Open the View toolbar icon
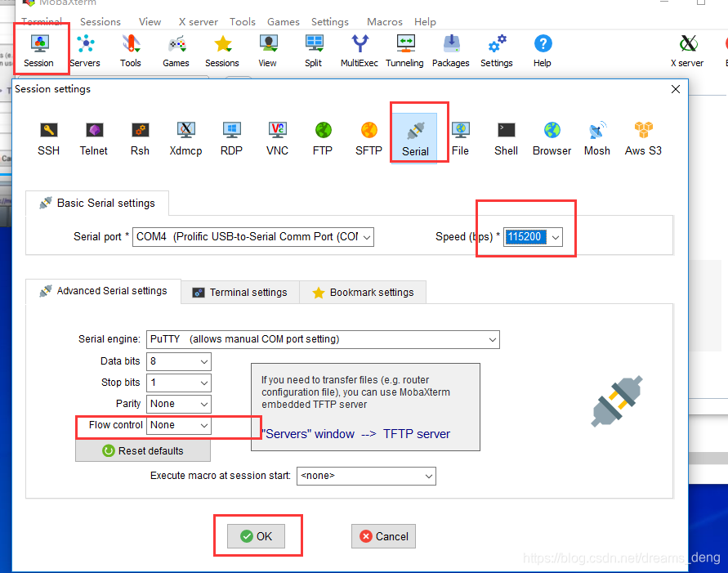Viewport: 728px width, 573px height. 268,51
